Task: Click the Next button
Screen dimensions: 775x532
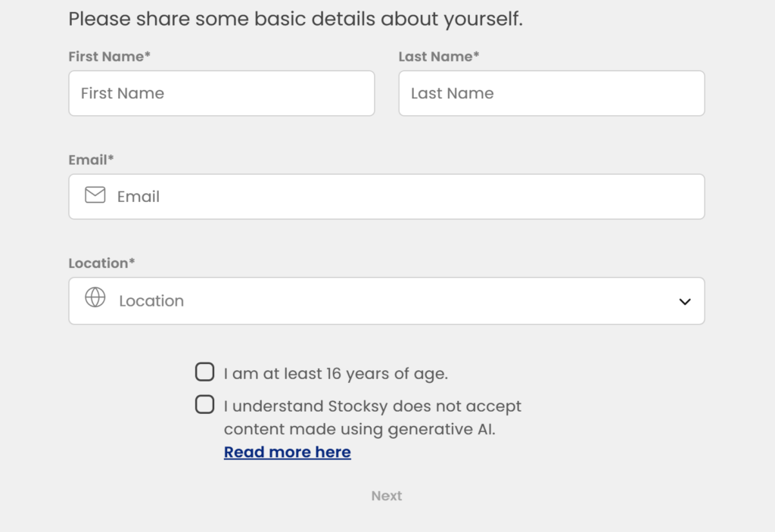Action: [x=387, y=496]
